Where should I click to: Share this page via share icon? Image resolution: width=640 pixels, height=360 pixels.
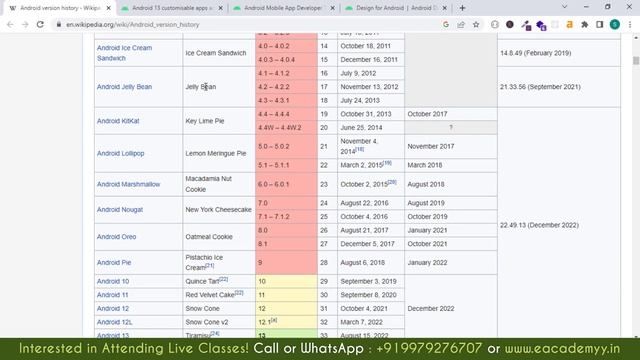[461, 24]
